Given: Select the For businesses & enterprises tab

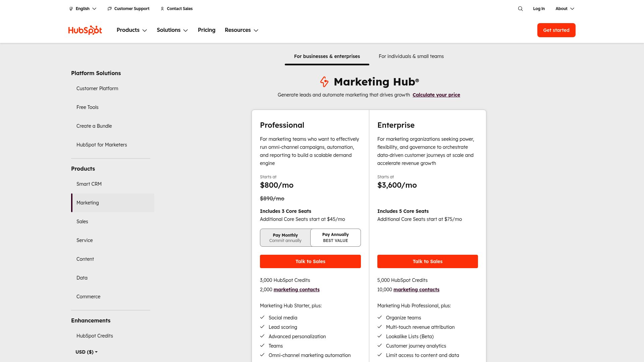Looking at the screenshot, I should (x=327, y=56).
